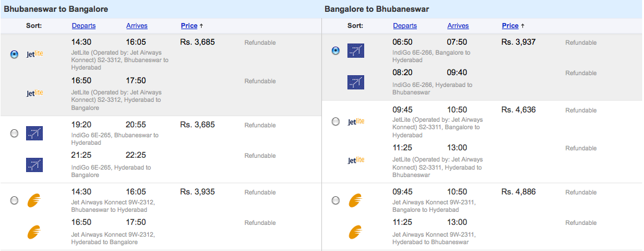This screenshot has width=644, height=251.
Task: Select JetLite S2-3311 return flight radio button
Action: [x=336, y=121]
